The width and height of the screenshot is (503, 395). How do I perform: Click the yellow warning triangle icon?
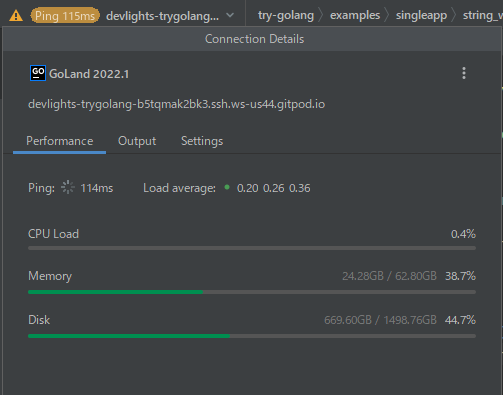point(16,16)
